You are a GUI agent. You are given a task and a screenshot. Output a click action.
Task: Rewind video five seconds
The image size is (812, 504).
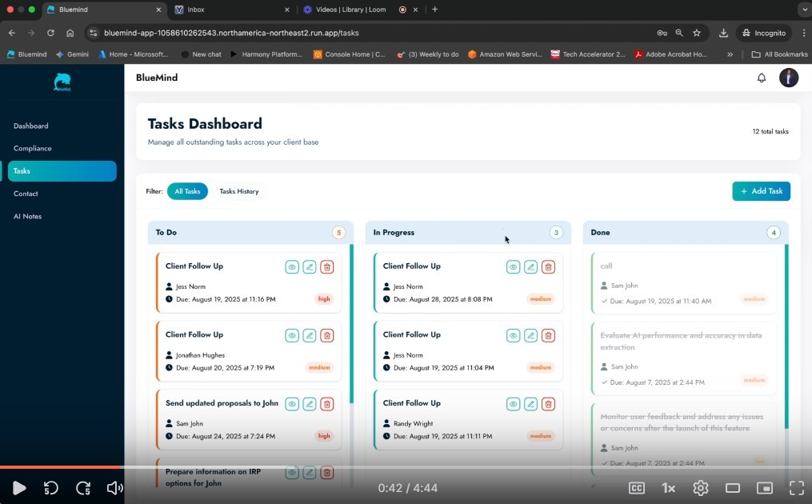[x=50, y=488]
